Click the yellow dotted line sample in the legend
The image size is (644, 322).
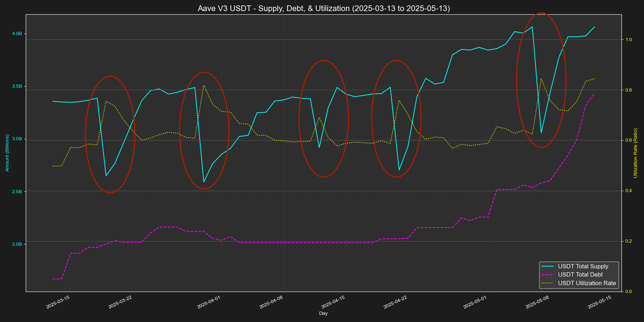[x=548, y=283]
